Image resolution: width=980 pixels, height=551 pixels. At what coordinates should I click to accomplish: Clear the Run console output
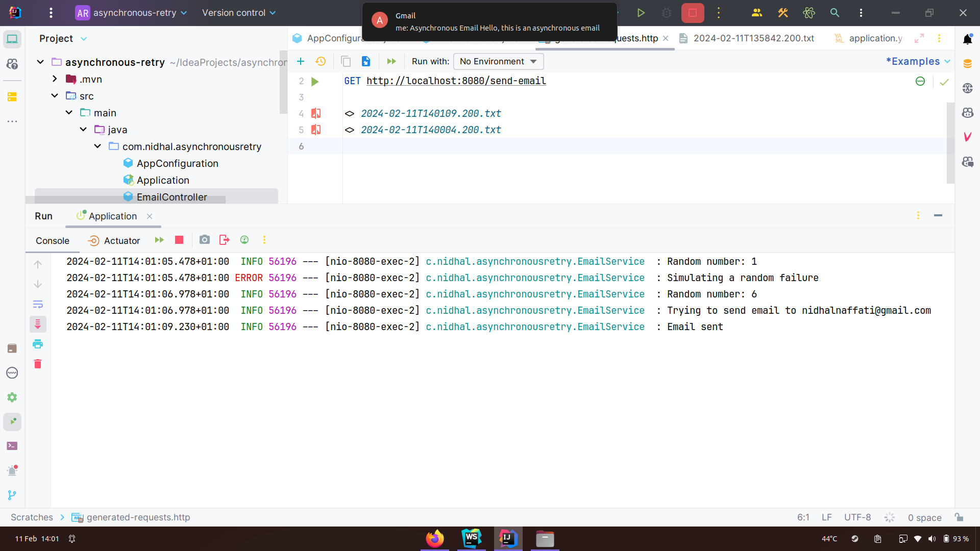(38, 364)
